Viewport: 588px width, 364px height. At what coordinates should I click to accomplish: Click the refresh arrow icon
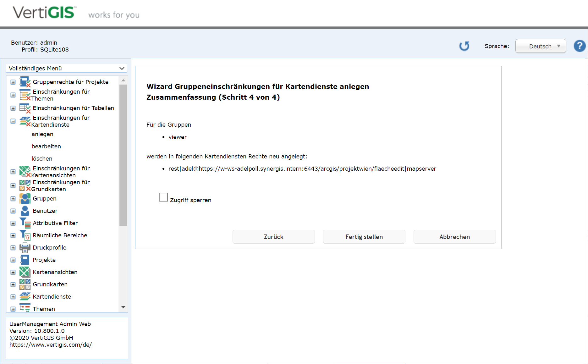[464, 46]
